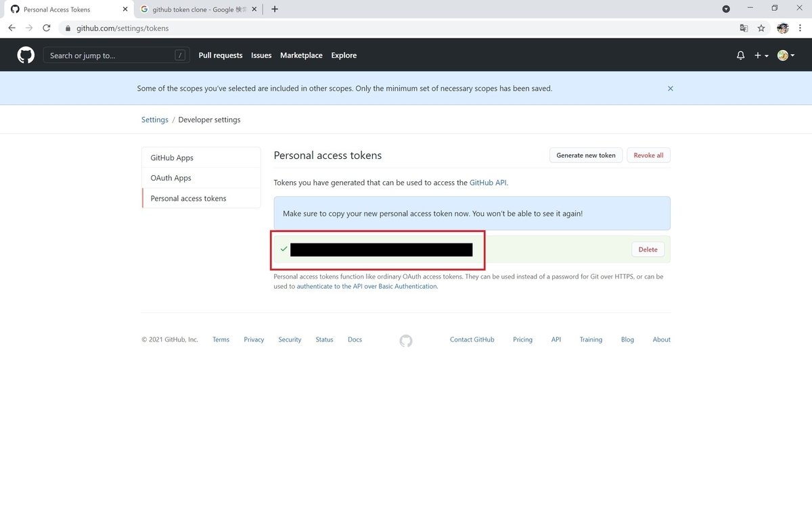Open About footer link
Screen dimensions: 812x518
point(661,339)
